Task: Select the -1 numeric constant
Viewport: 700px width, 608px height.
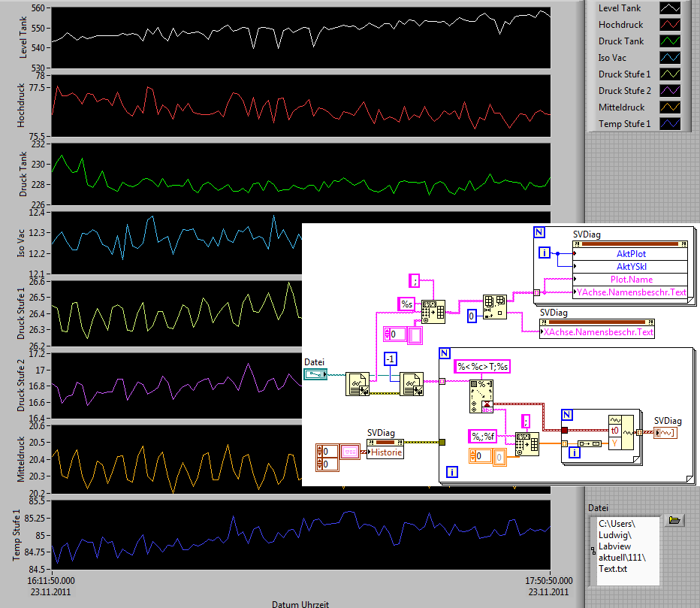Action: (x=390, y=358)
